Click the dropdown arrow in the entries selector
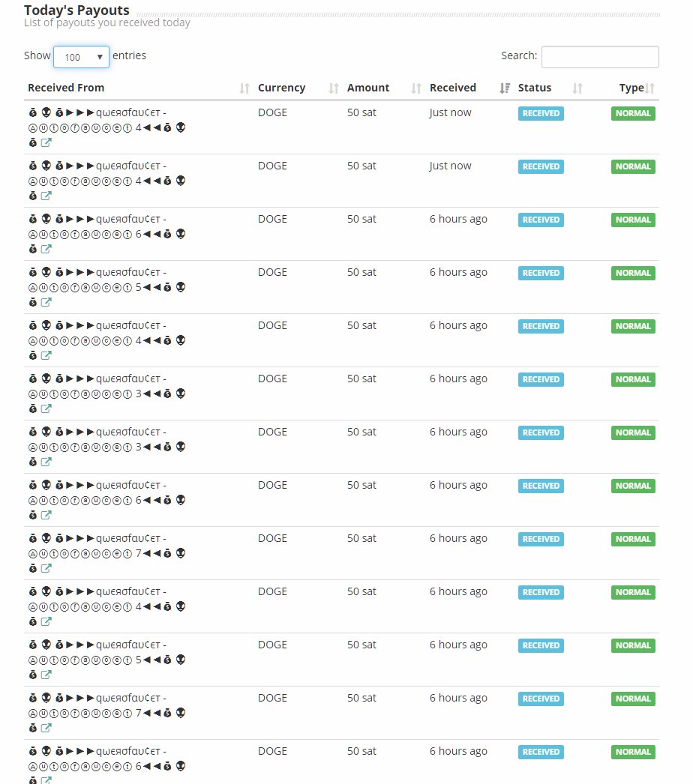693x784 pixels. (100, 57)
